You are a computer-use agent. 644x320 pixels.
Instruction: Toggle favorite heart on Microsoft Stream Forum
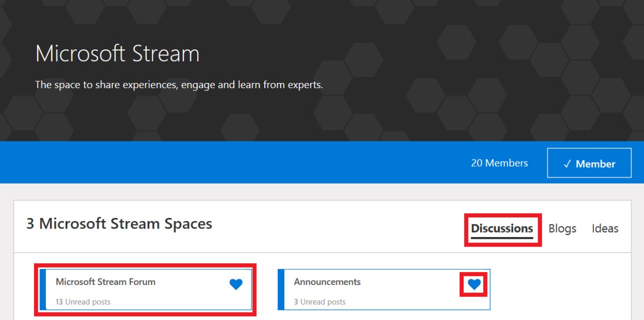pos(236,284)
